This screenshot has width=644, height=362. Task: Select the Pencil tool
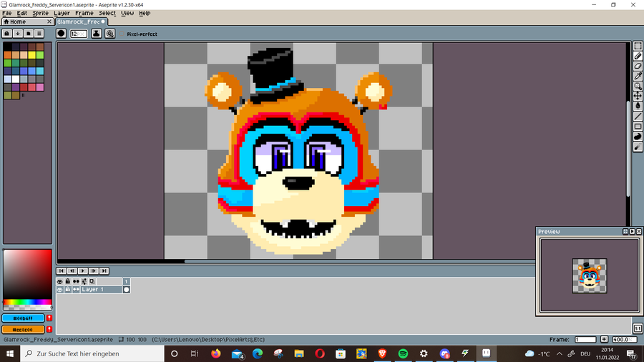pyautogui.click(x=638, y=56)
